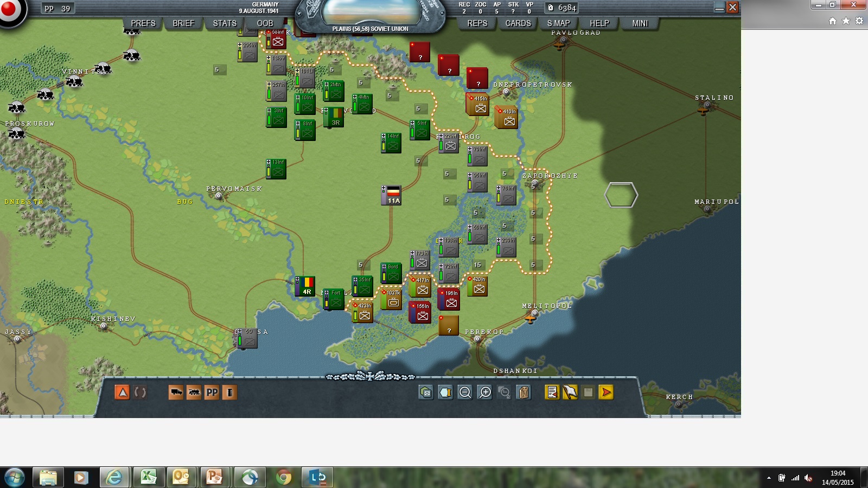Select the Soviet 423In infantry counter
Screen dimensions: 868x488
[x=362, y=312]
